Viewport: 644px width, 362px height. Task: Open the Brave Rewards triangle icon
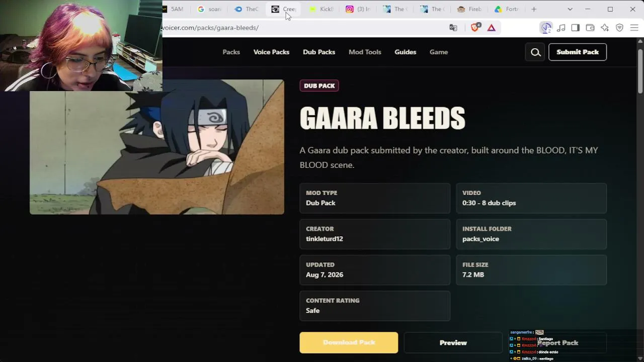click(492, 28)
